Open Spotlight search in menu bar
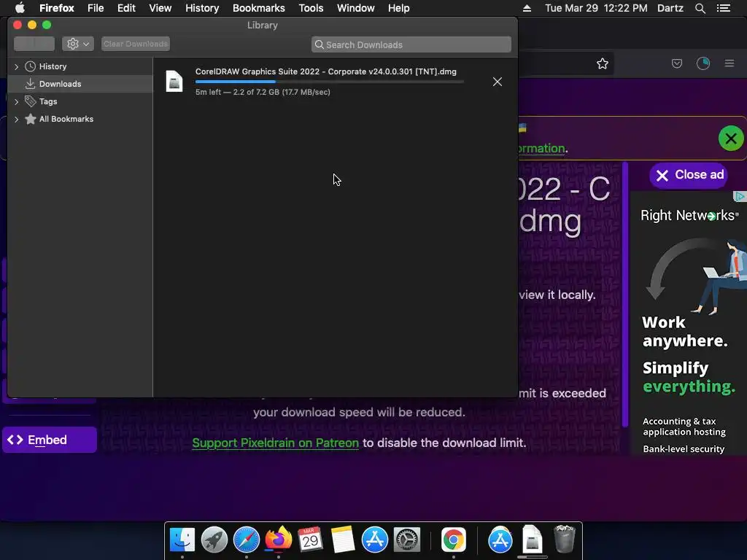747x560 pixels. pos(700,8)
